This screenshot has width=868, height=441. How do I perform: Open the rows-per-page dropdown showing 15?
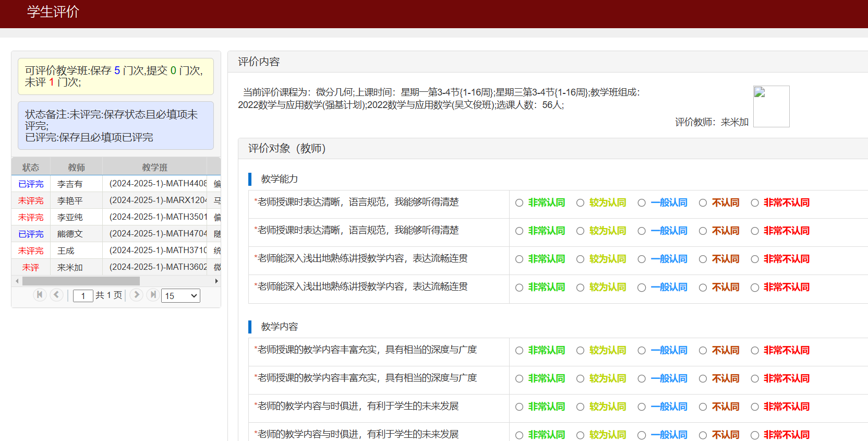click(180, 296)
